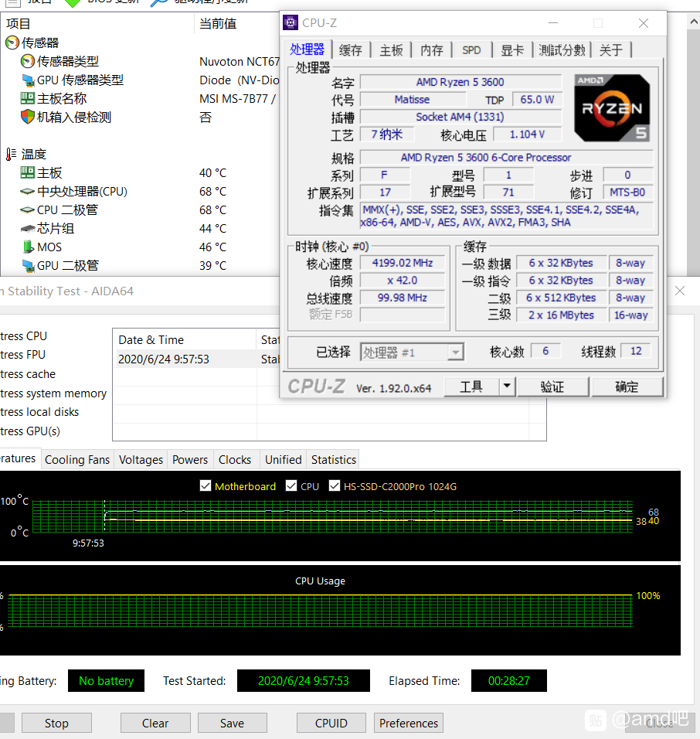Click the Date & Time column header
The image size is (700, 739).
click(184, 340)
